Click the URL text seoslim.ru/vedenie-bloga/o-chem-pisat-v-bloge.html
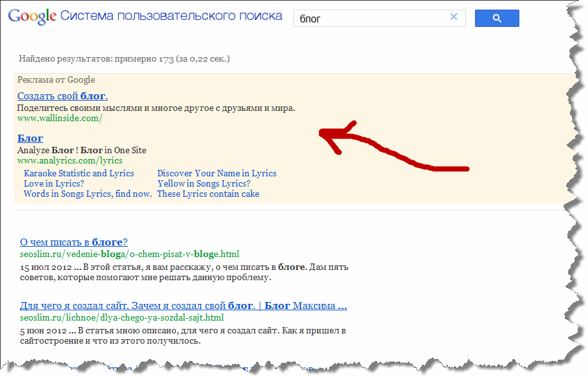588x377 pixels. pos(130,254)
